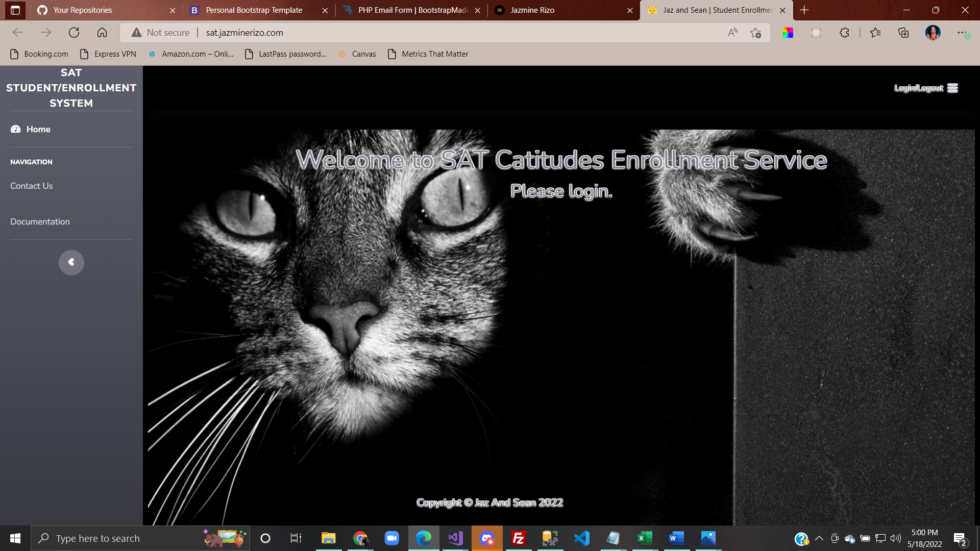Image resolution: width=980 pixels, height=551 pixels.
Task: Open FileZilla from the taskbar
Action: pos(519,538)
